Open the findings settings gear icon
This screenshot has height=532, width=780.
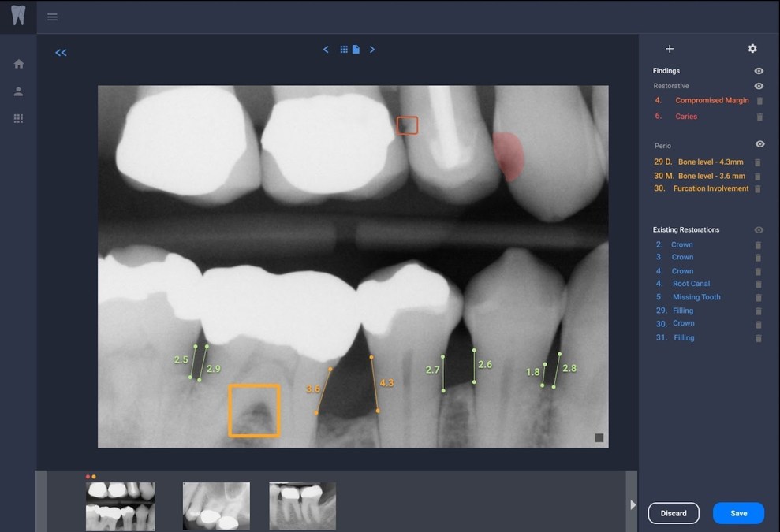tap(752, 48)
